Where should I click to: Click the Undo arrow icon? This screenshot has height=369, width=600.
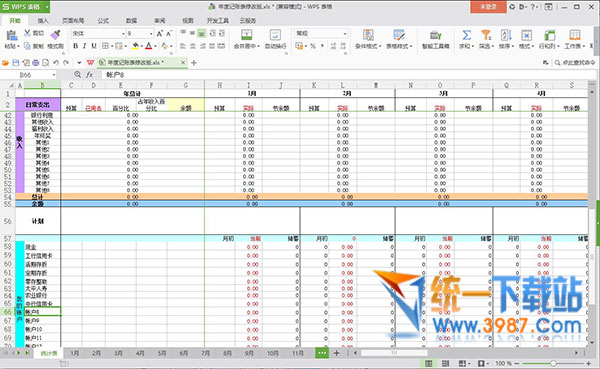click(56, 62)
